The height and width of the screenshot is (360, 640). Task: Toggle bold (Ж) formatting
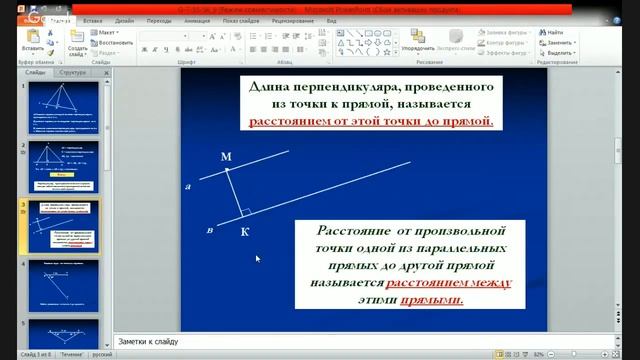click(x=144, y=50)
